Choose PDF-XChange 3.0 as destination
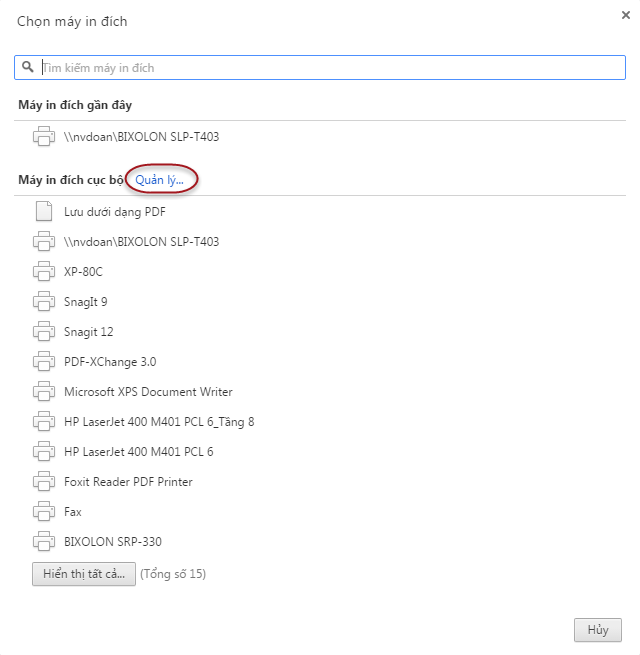640x655 pixels. pos(110,362)
